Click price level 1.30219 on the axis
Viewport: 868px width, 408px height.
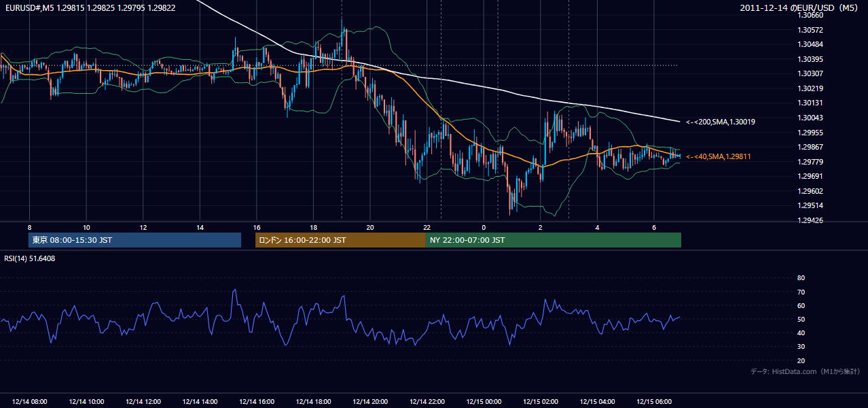810,88
